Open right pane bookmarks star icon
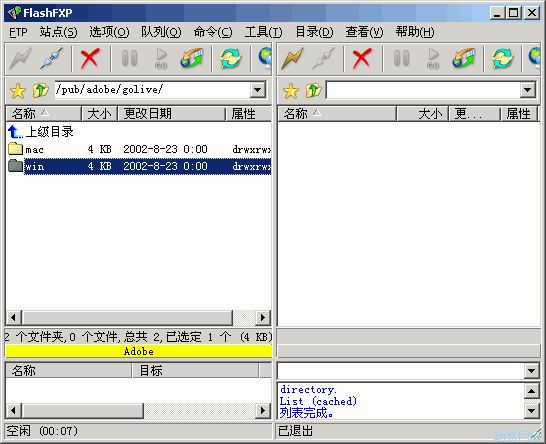The width and height of the screenshot is (546, 444). pos(291,91)
